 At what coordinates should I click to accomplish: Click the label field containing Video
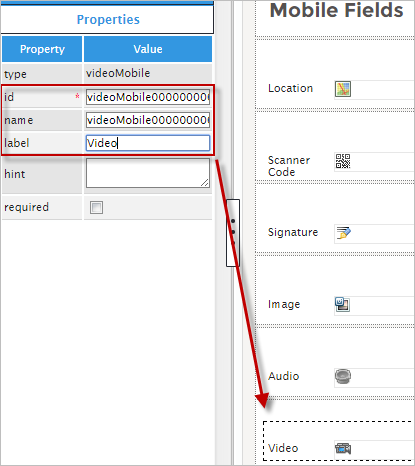click(x=148, y=143)
